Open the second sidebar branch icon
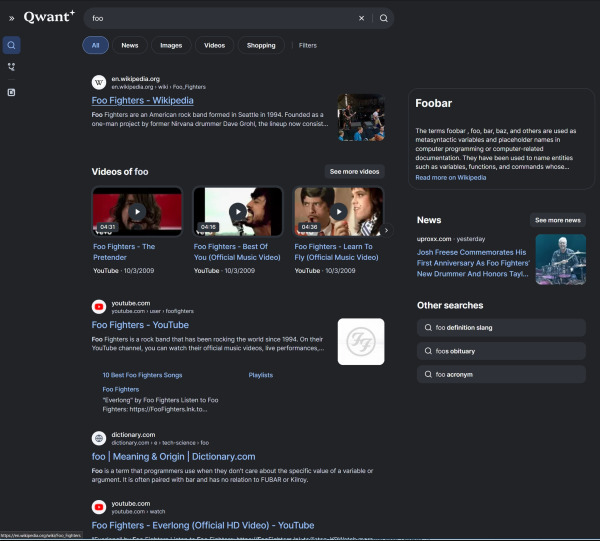This screenshot has height=541, width=600. pyautogui.click(x=11, y=67)
